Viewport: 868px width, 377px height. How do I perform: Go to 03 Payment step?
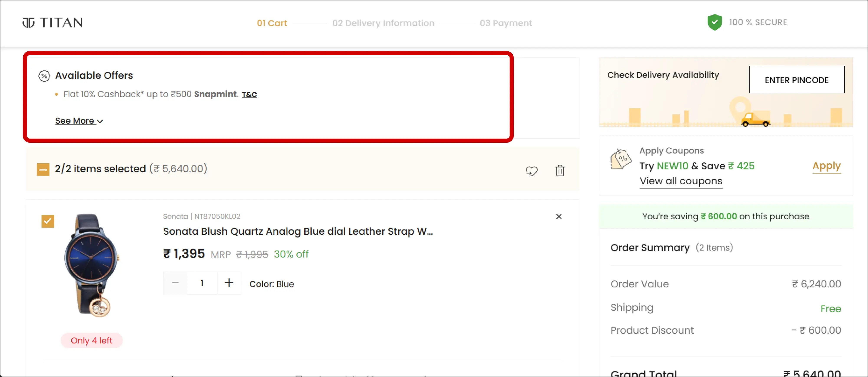click(505, 23)
